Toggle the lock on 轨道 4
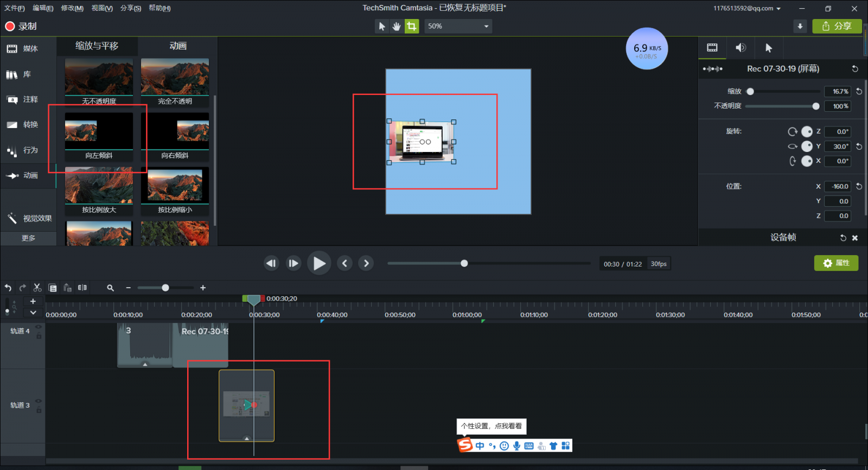 39,336
